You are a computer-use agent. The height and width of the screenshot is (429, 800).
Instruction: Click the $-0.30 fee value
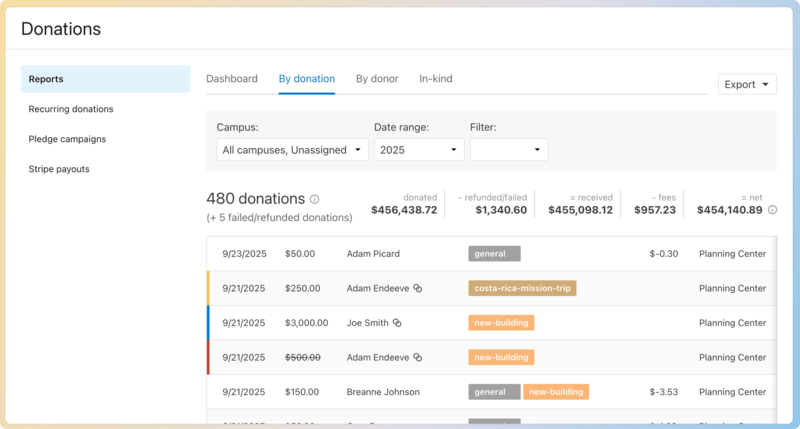tap(664, 254)
